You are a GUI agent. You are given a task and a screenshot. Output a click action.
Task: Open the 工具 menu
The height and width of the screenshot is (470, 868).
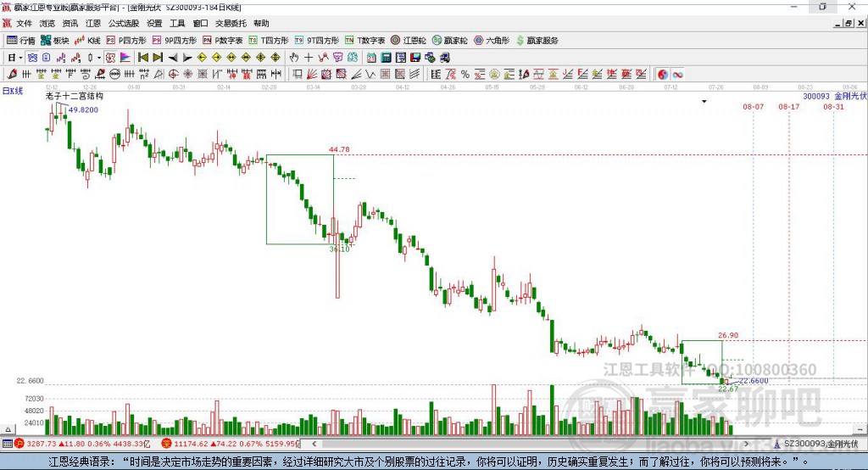177,23
